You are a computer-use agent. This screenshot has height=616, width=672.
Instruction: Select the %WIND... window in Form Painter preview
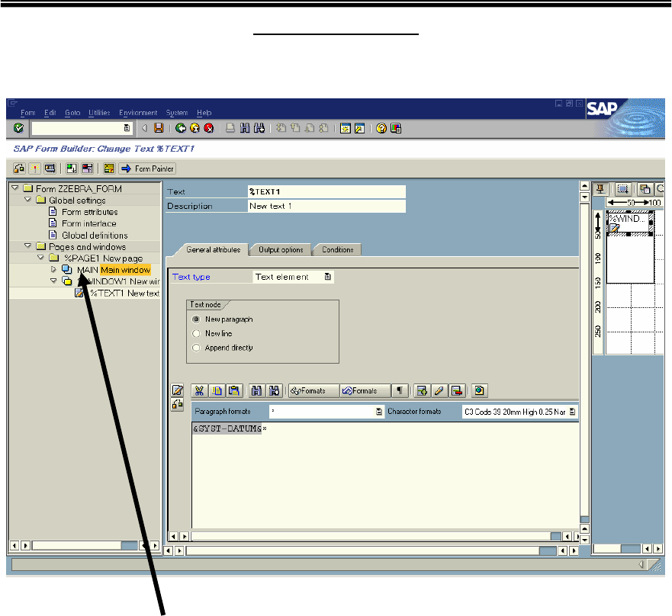(629, 222)
